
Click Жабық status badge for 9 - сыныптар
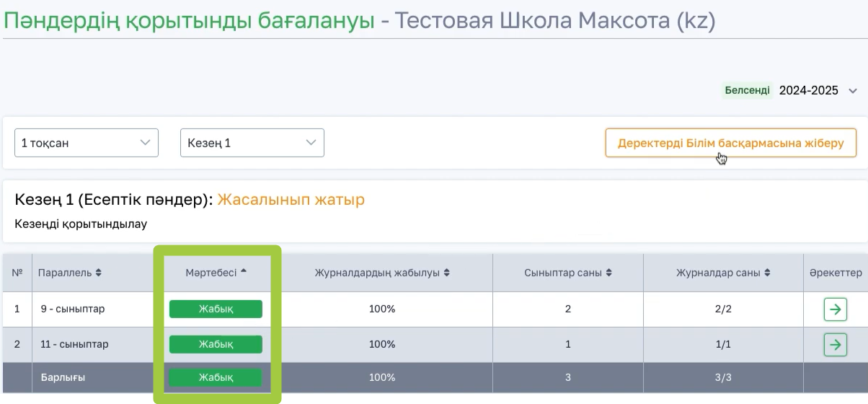[x=216, y=309]
